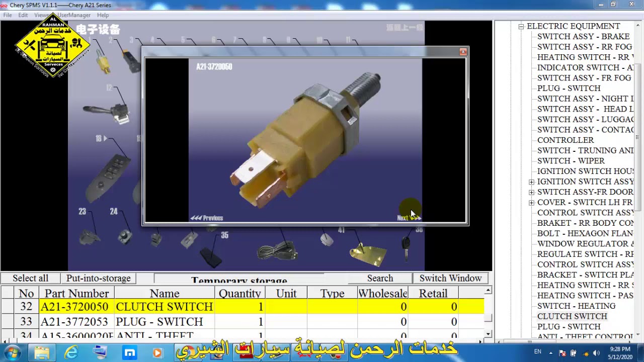Click the Put-into-storage button

click(99, 278)
